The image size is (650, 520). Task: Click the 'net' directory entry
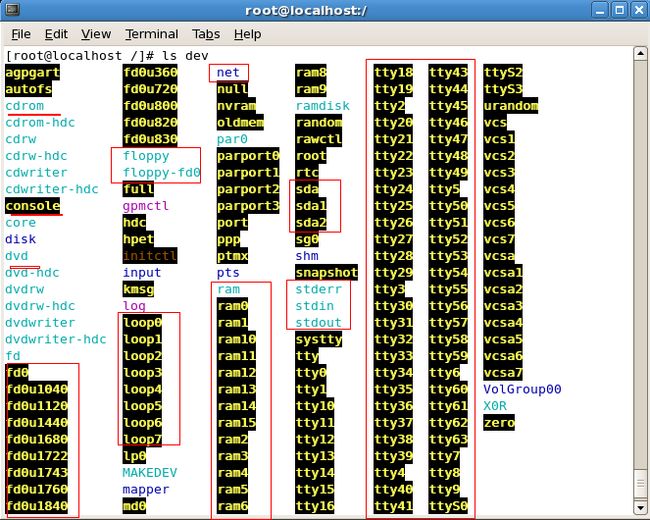coord(228,73)
